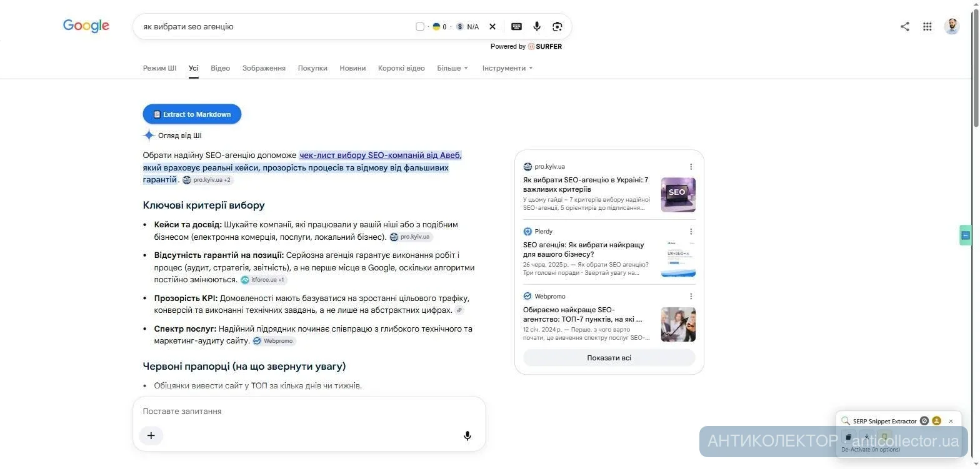Open options menu for pro.kyiv.ua source
The width and height of the screenshot is (980, 469).
(x=691, y=167)
